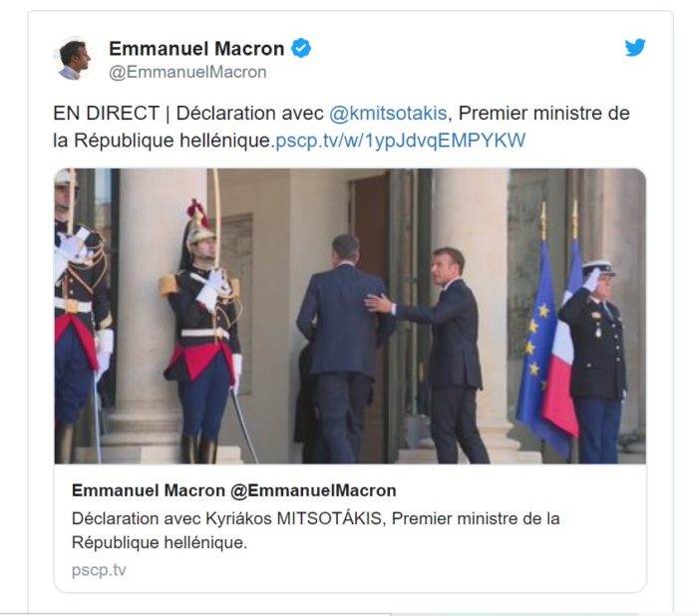This screenshot has height=616, width=698.
Task: Click the Élysée broadcast preview image
Action: [350, 316]
